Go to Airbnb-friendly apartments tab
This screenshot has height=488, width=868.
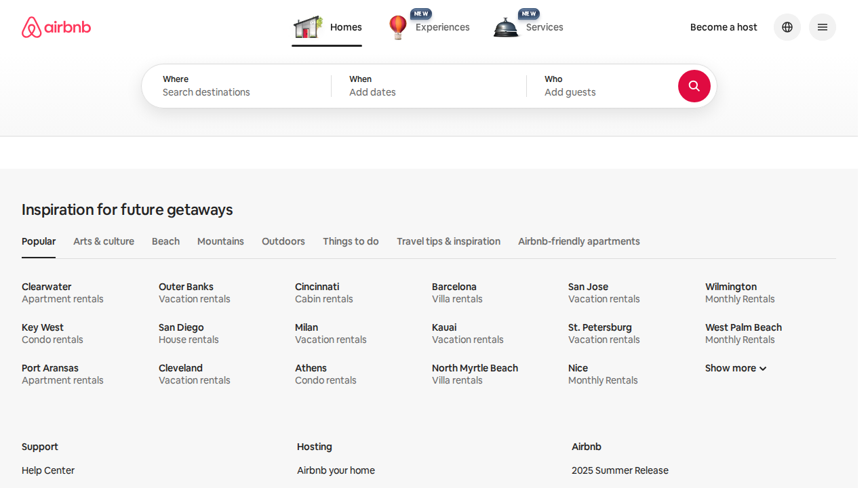coord(578,241)
